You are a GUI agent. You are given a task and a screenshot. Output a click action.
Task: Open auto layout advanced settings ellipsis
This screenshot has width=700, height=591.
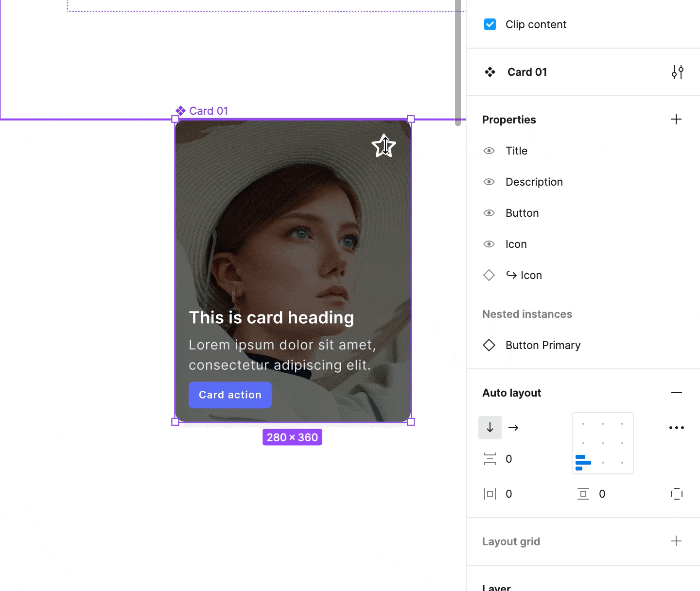click(x=676, y=428)
